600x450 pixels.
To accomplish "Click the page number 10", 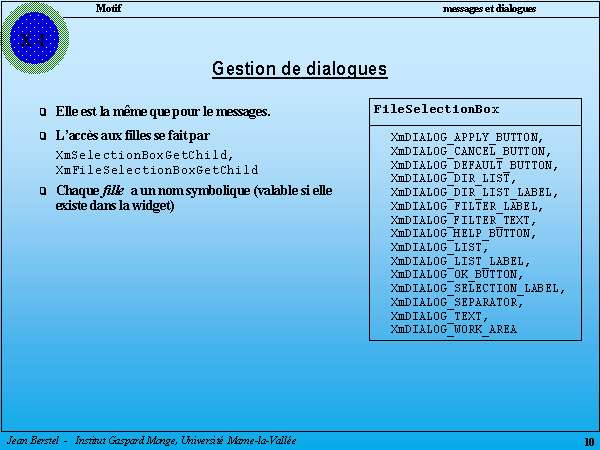I will [588, 441].
